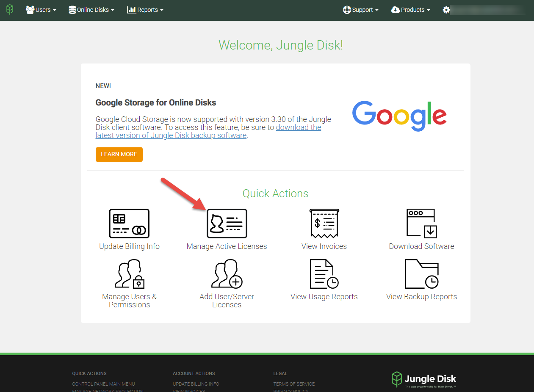The height and width of the screenshot is (392, 534).
Task: Open the Products dropdown menu
Action: pyautogui.click(x=411, y=10)
